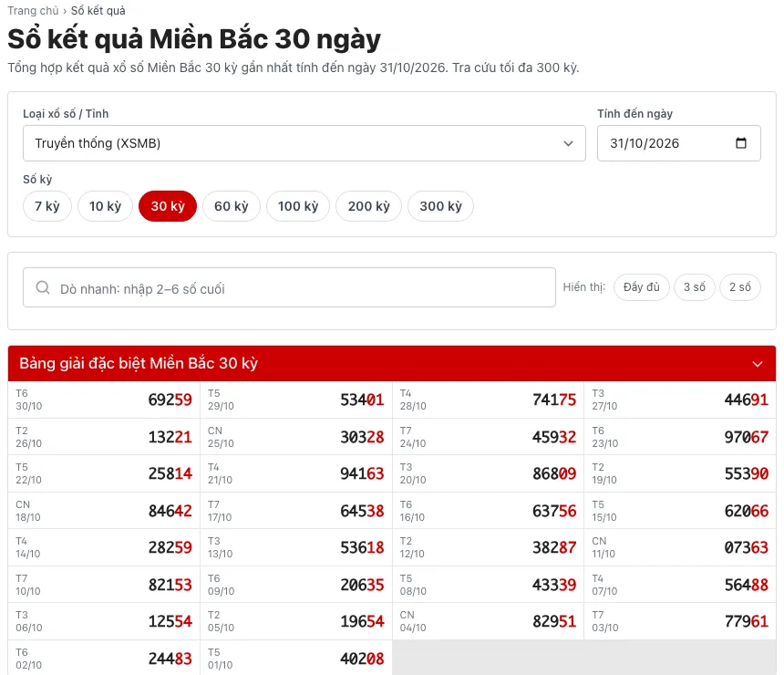Click the T7 24/10 date label
Screen dimensions: 784x675
[x=413, y=437]
